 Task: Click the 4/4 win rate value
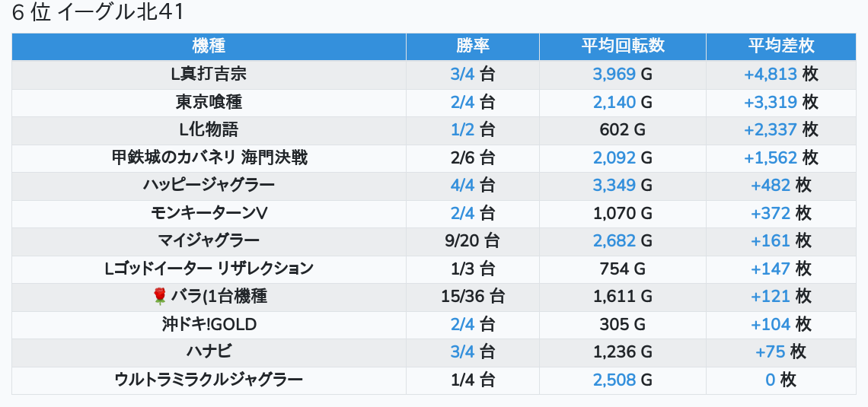click(472, 185)
